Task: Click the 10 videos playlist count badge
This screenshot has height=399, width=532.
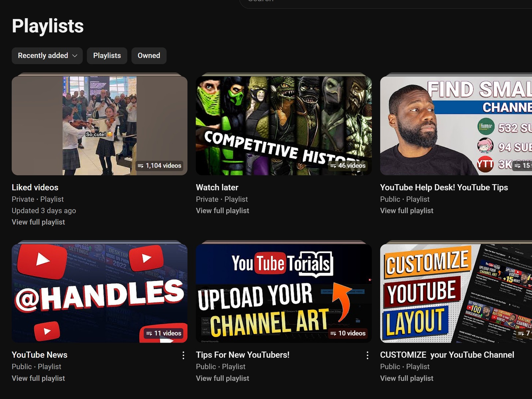Action: click(x=348, y=333)
